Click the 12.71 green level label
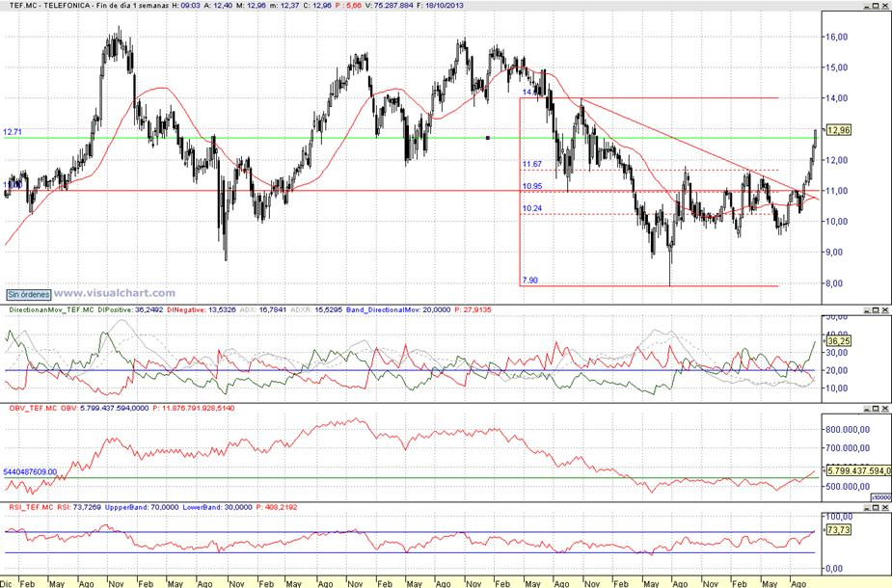892x588 pixels. point(13,132)
